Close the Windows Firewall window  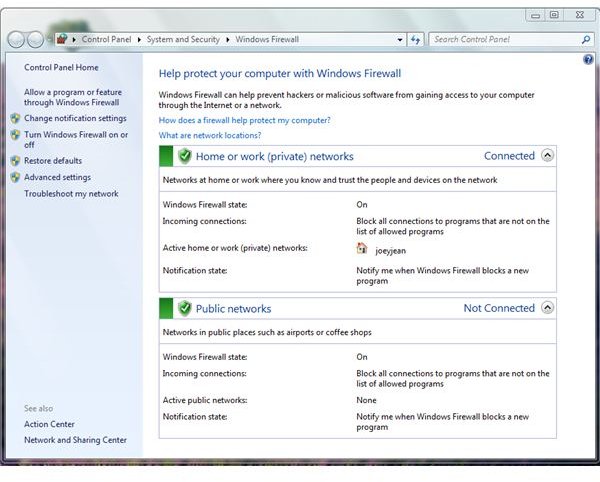point(579,15)
